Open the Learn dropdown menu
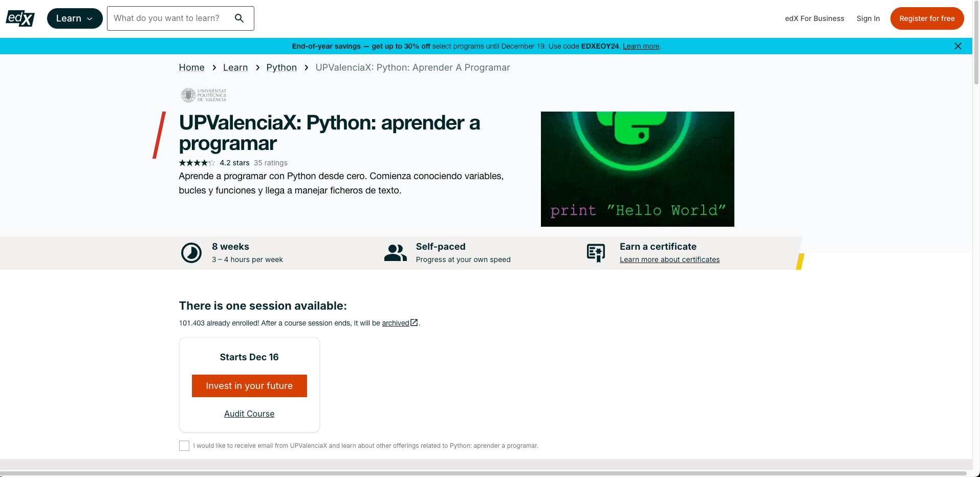The width and height of the screenshot is (980, 477). tap(75, 18)
